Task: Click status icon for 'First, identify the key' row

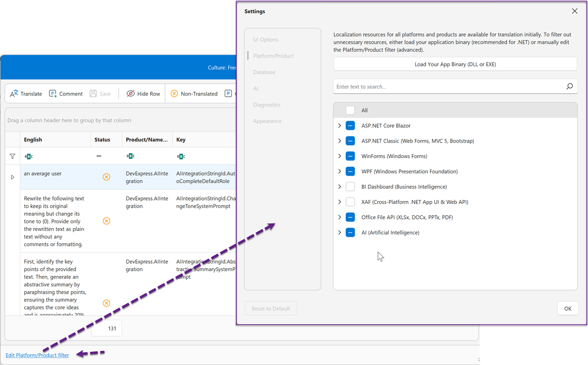Action: tap(106, 303)
